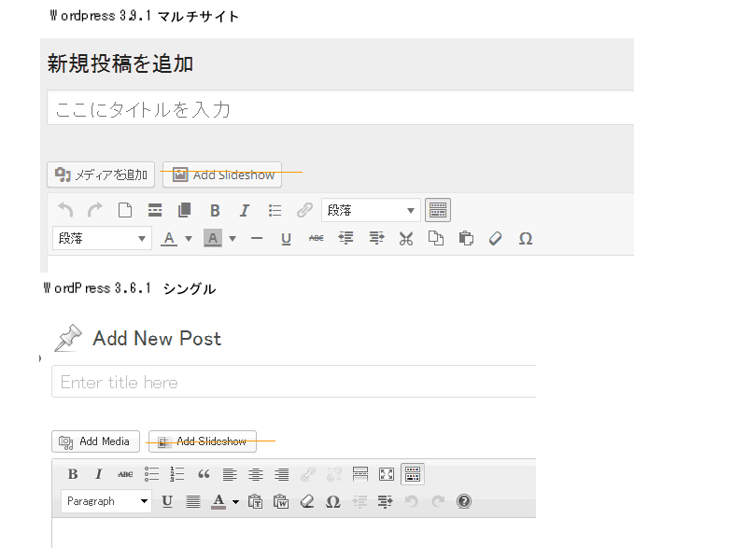Insert unordered list in English editor

pos(151,474)
